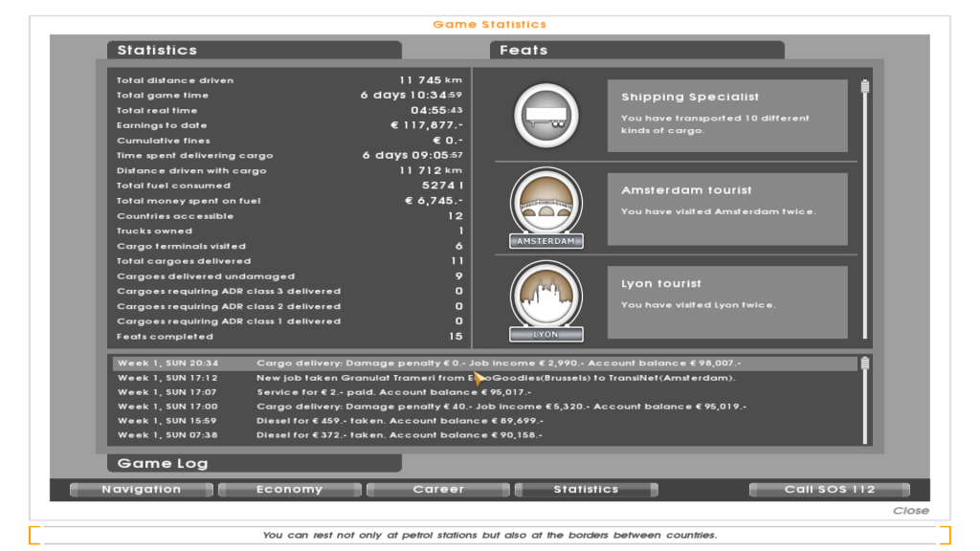Screen dimensions: 980x551
Task: Click the rest tip at the bottom
Action: coord(489,536)
